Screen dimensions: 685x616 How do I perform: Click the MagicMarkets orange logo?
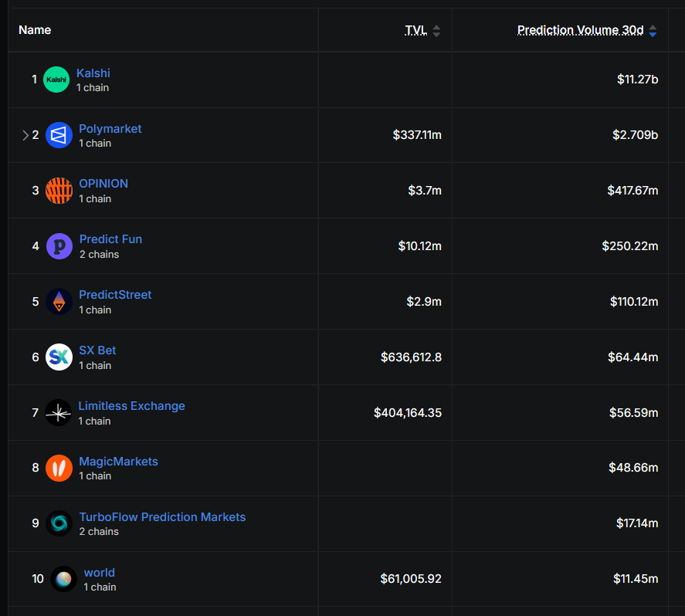(x=59, y=468)
